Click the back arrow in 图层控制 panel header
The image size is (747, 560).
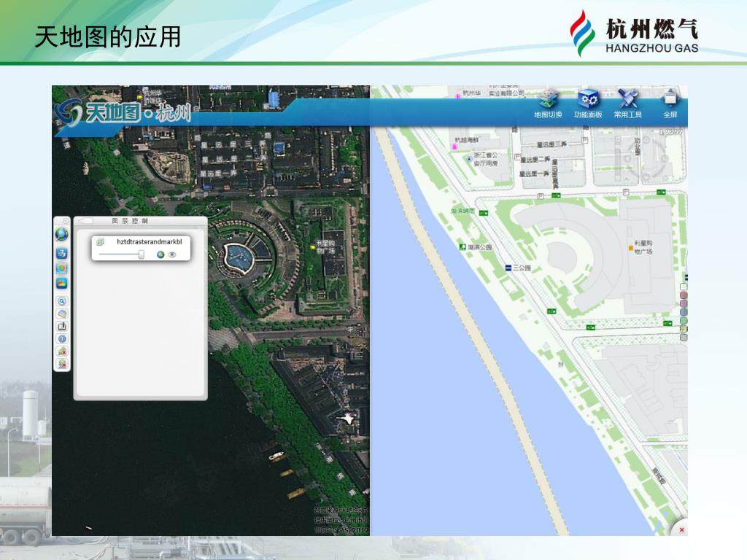point(85,221)
